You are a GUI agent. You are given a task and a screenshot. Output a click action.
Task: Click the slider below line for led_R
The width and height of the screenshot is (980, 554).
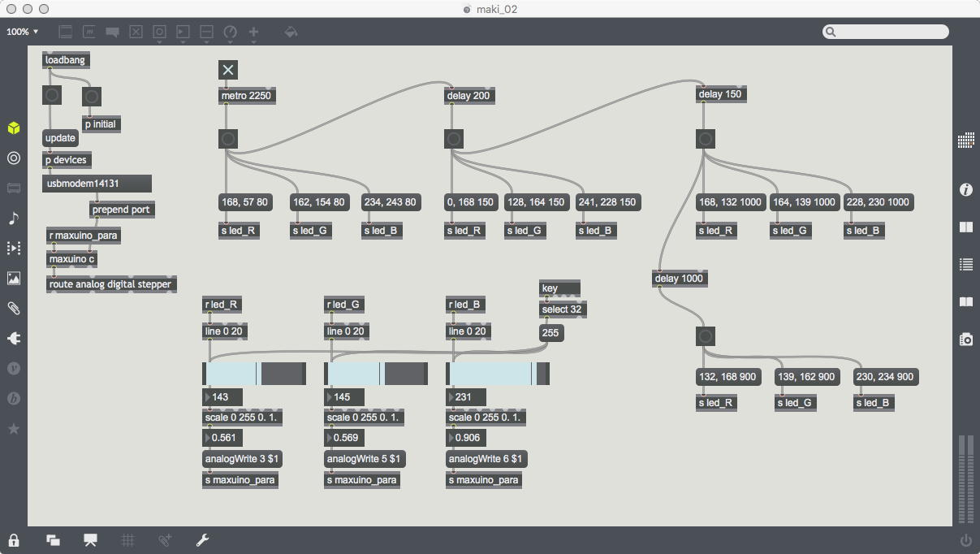pyautogui.click(x=254, y=374)
